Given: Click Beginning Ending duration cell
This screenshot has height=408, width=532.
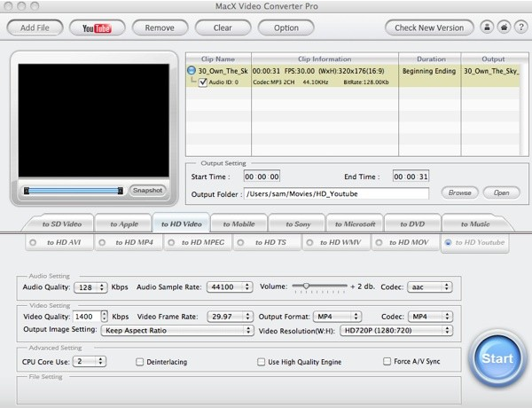Looking at the screenshot, I should 429,71.
